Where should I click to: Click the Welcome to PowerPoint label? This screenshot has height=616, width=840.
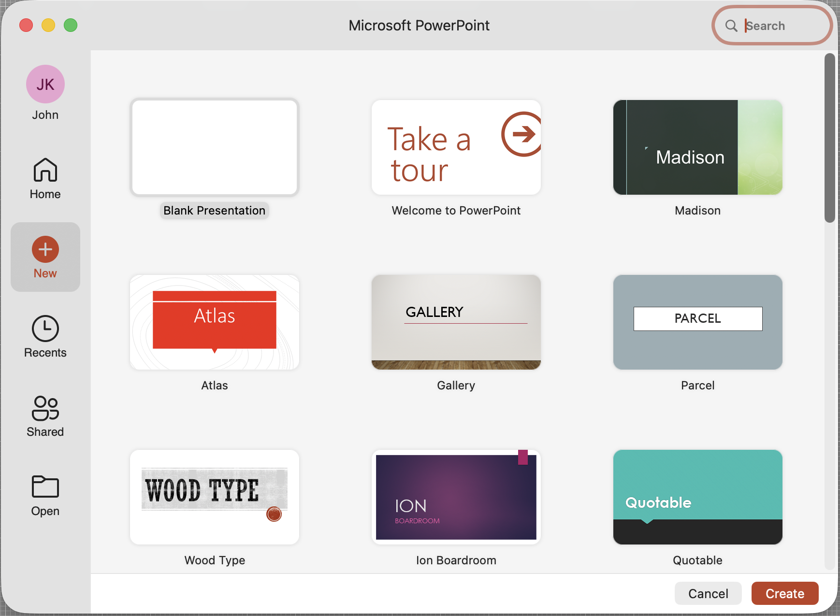pos(456,211)
